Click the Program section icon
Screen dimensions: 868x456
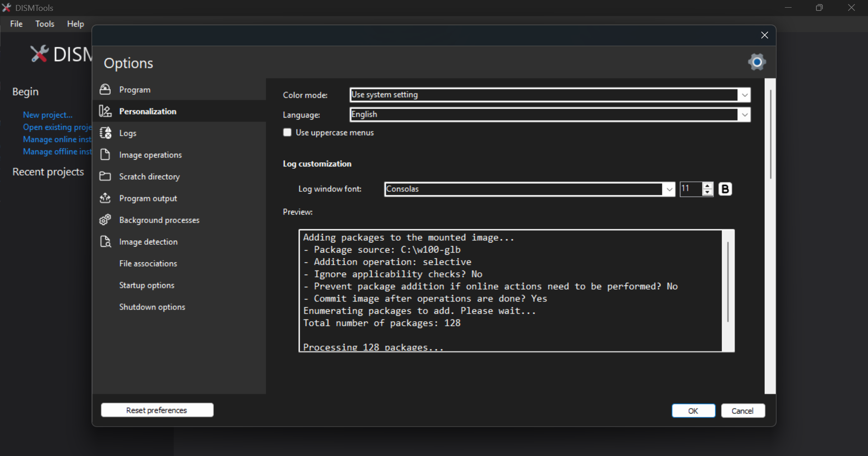tap(105, 90)
